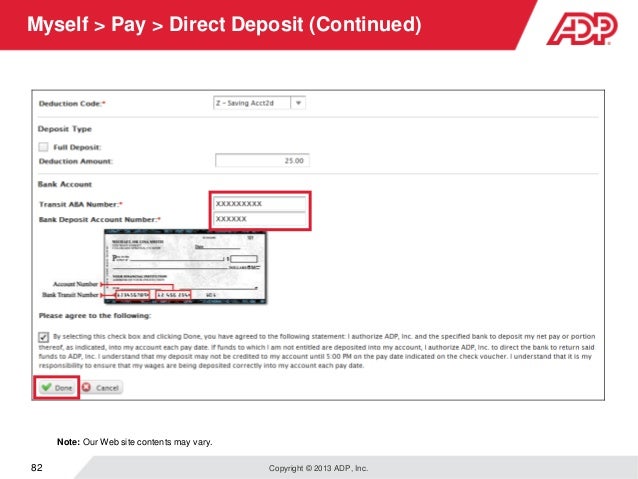Click the 'Please agree to the following' text

(95, 316)
